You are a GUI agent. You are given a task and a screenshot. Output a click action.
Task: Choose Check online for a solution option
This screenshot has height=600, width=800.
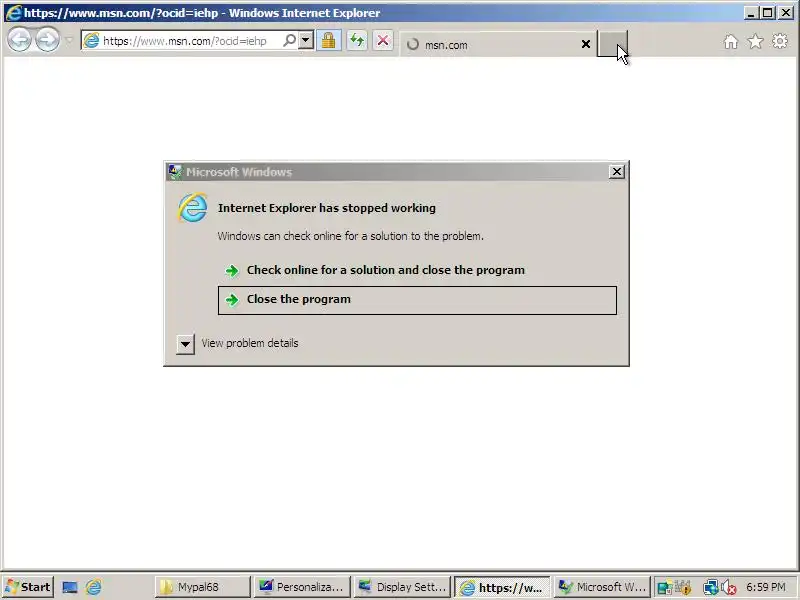[417, 270]
